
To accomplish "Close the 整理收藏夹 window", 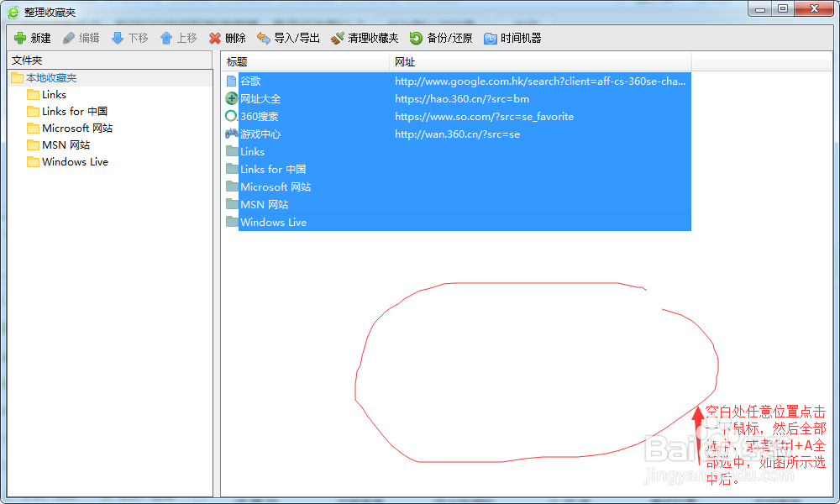I will point(814,8).
